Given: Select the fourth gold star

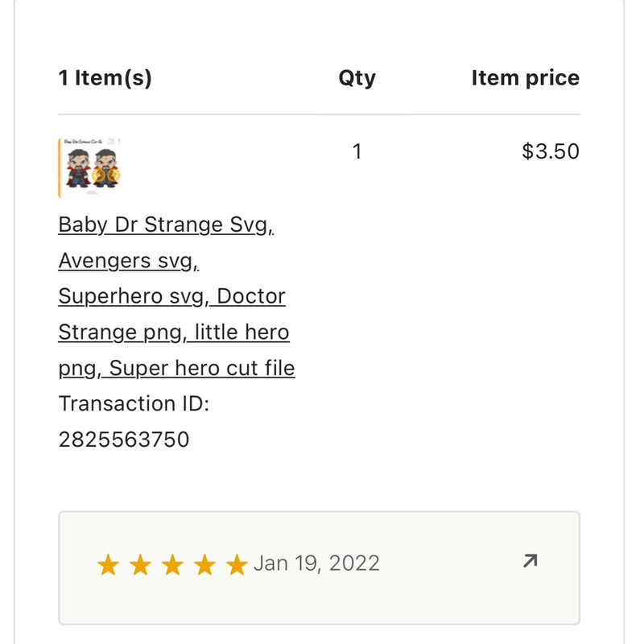Looking at the screenshot, I should [x=204, y=564].
